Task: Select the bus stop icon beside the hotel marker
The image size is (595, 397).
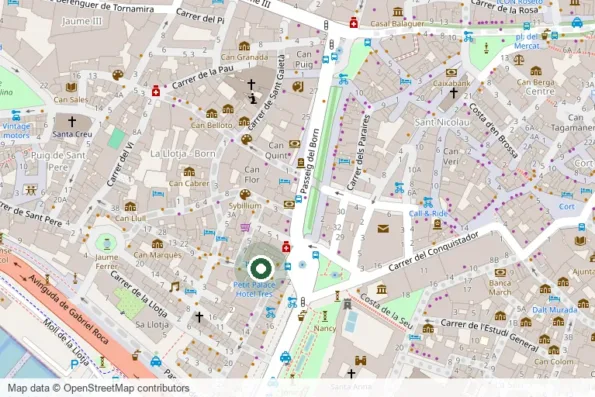Action: click(x=288, y=267)
